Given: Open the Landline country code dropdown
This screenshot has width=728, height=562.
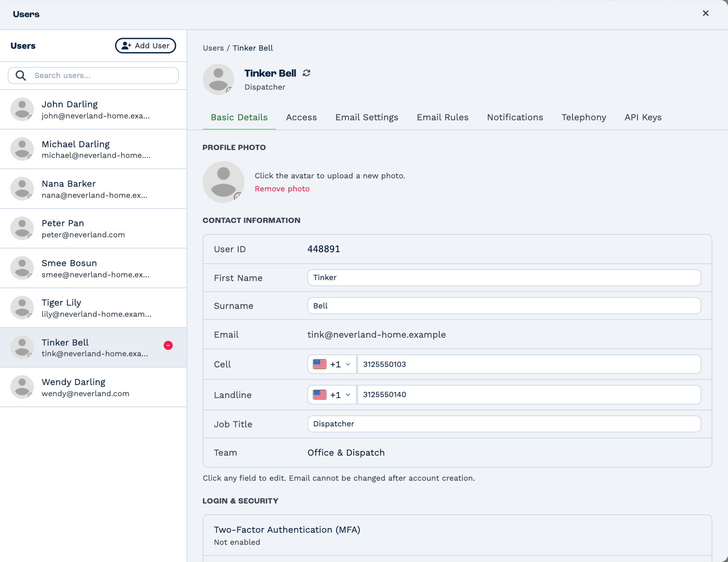Looking at the screenshot, I should pyautogui.click(x=332, y=395).
